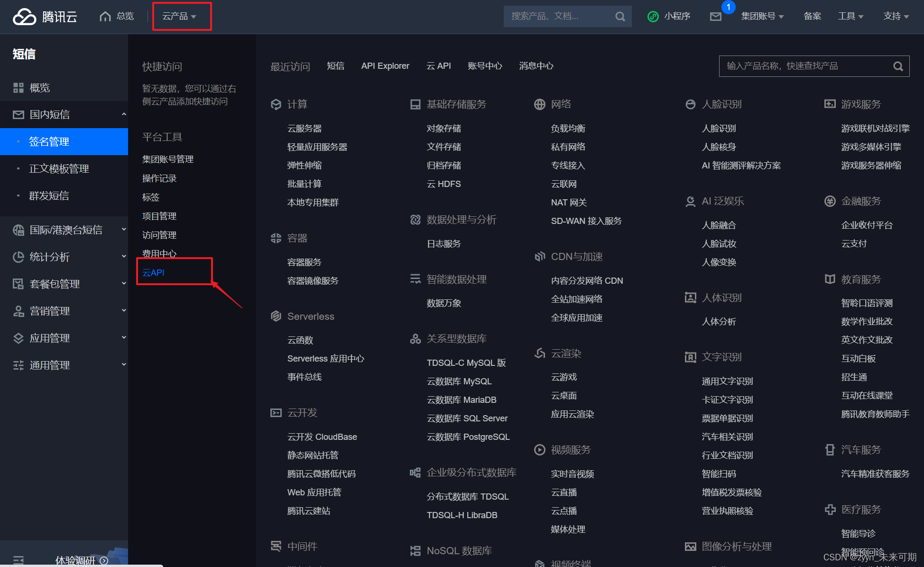
Task: Open the 对象存储 product link
Action: click(x=444, y=129)
